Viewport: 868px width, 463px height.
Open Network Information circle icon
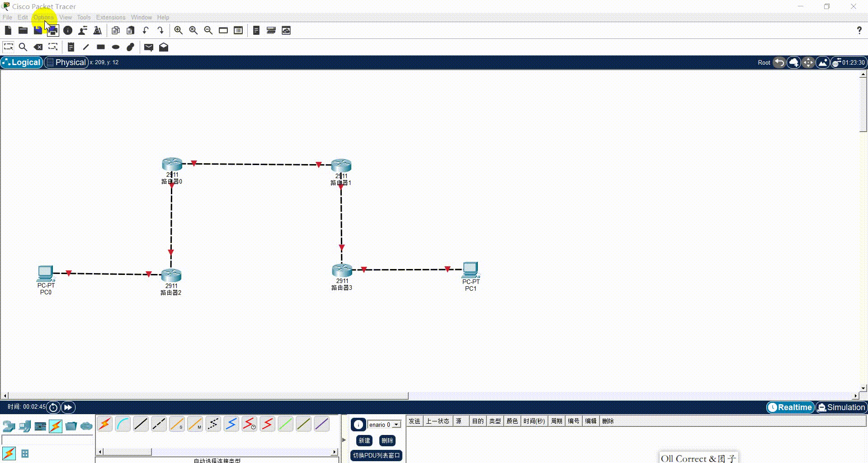tap(68, 30)
